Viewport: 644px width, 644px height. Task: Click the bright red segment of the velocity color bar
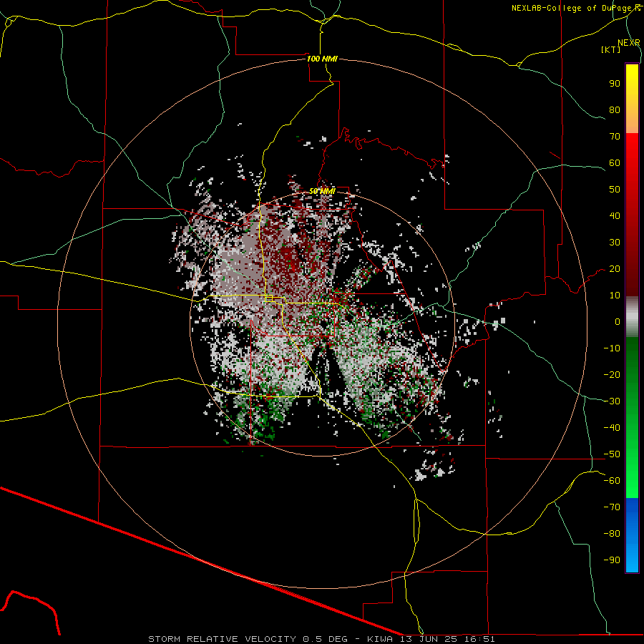click(632, 152)
